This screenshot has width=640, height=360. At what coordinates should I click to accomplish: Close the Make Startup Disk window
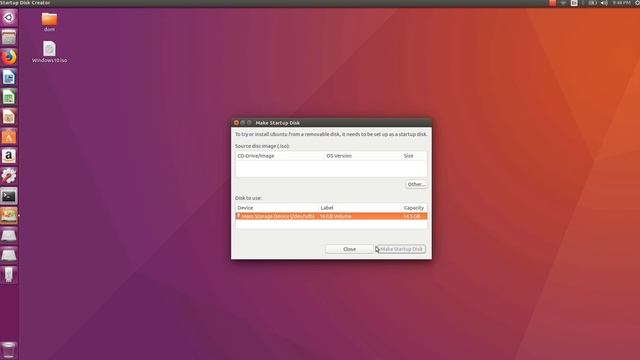(x=236, y=122)
